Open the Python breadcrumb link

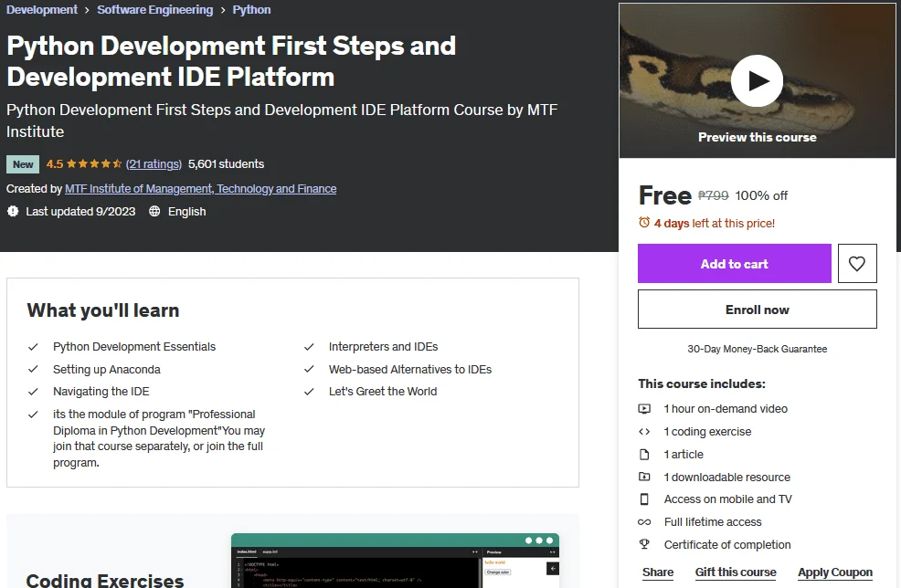[251, 10]
